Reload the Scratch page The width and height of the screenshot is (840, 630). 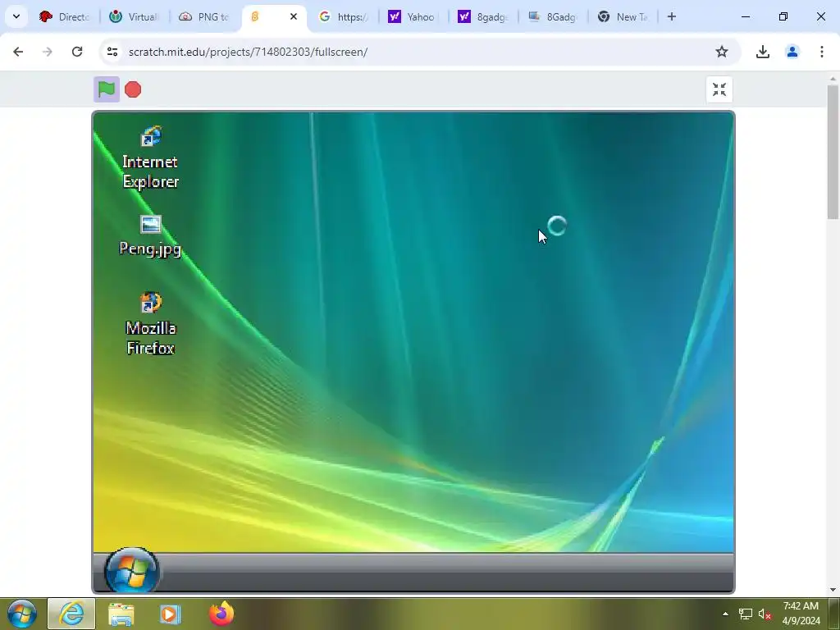(x=77, y=52)
